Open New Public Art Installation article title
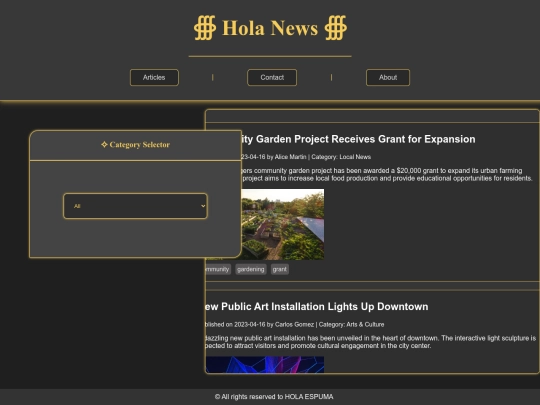The height and width of the screenshot is (405, 540). tap(317, 307)
